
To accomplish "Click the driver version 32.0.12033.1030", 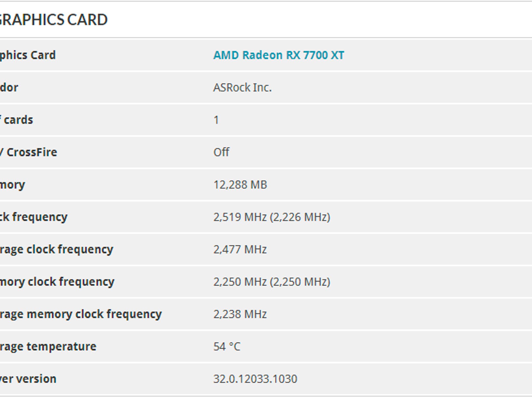I will (255, 379).
